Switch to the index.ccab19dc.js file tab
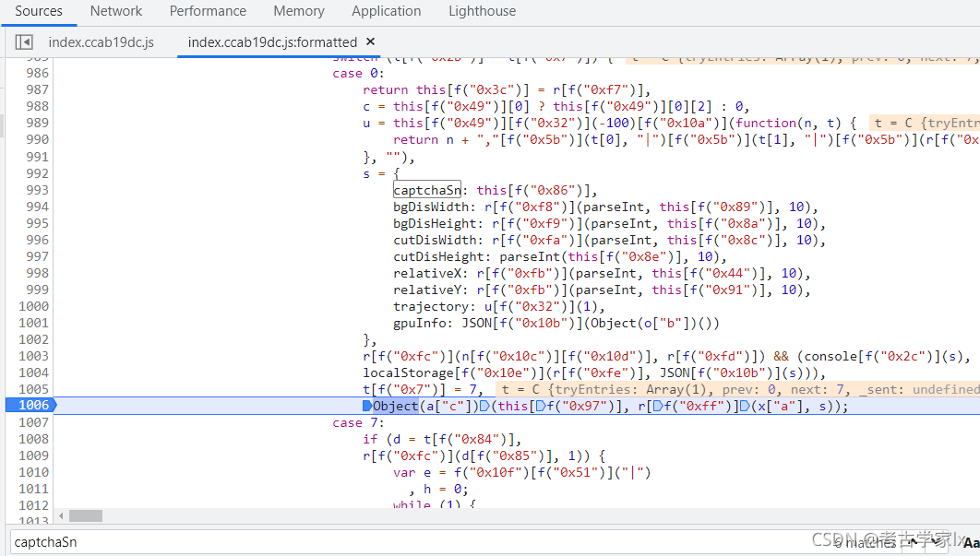Screen dimensions: 980x556 102,41
